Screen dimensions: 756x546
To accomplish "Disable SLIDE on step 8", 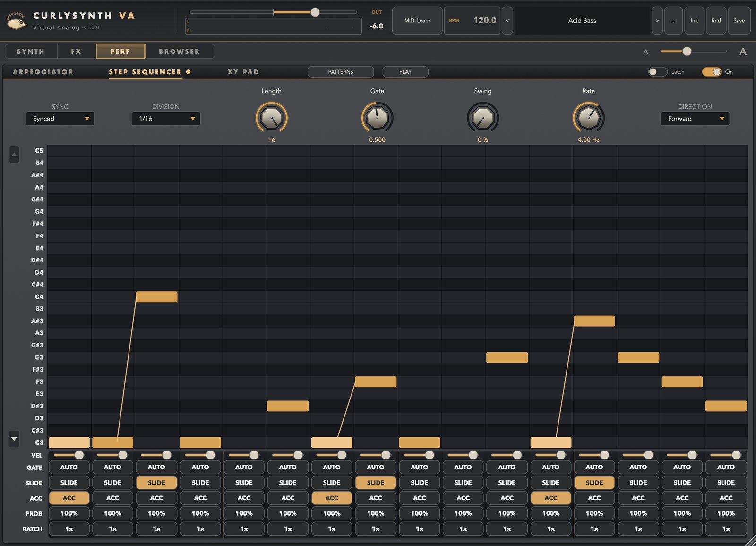I will click(x=376, y=483).
